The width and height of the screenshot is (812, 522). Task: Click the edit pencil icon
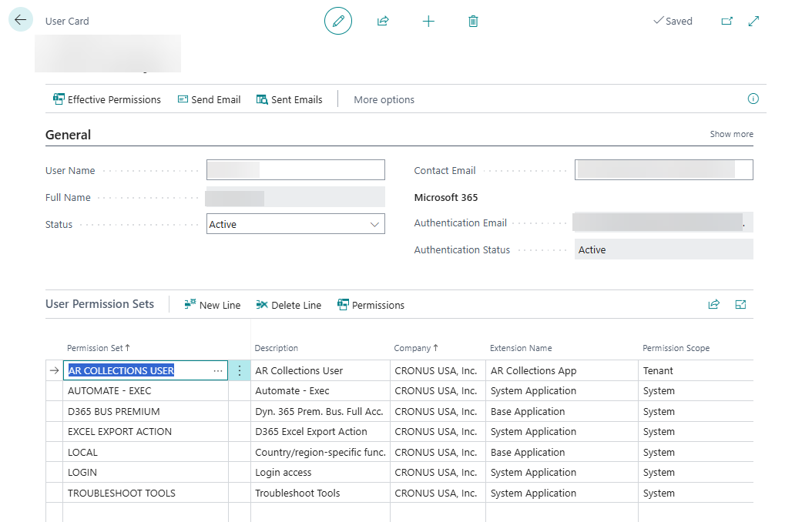point(338,21)
